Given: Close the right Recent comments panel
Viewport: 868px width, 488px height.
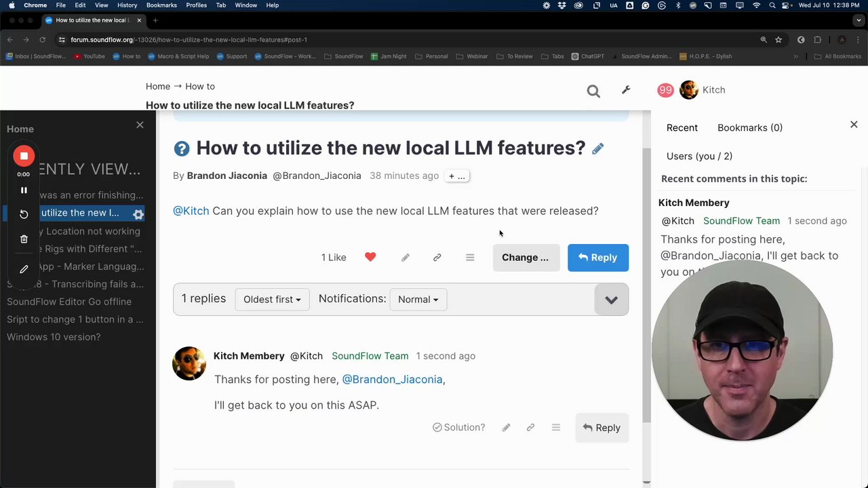Looking at the screenshot, I should pyautogui.click(x=854, y=125).
